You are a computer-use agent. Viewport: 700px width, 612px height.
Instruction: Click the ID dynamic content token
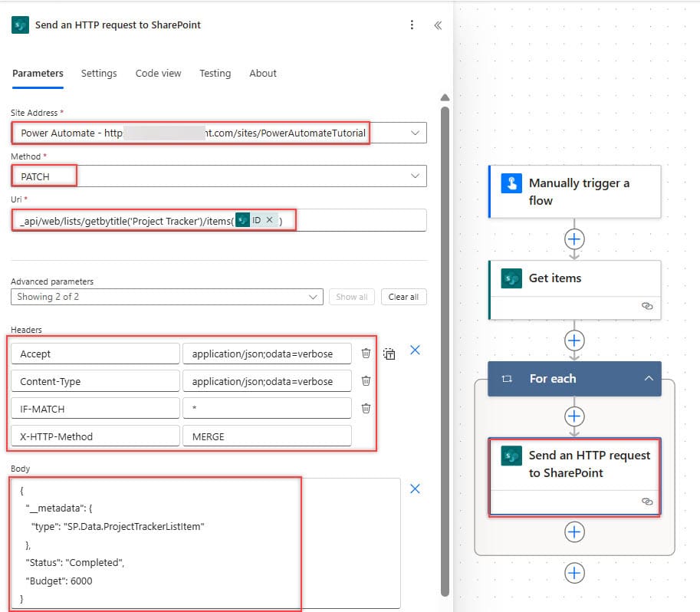pyautogui.click(x=256, y=220)
